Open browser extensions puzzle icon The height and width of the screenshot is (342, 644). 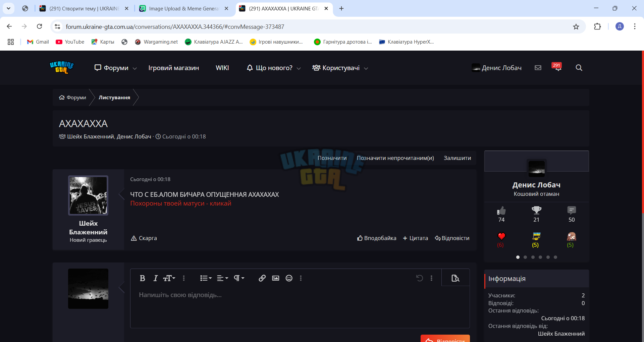[x=597, y=26]
